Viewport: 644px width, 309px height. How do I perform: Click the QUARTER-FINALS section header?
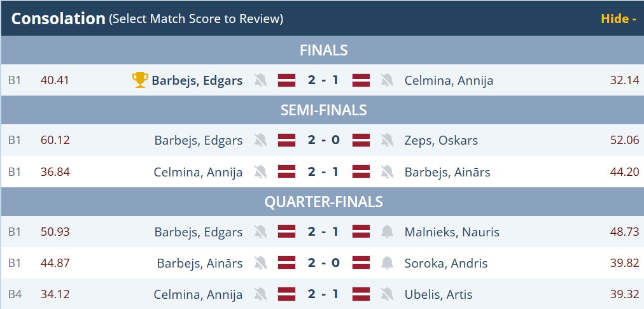[x=323, y=202]
